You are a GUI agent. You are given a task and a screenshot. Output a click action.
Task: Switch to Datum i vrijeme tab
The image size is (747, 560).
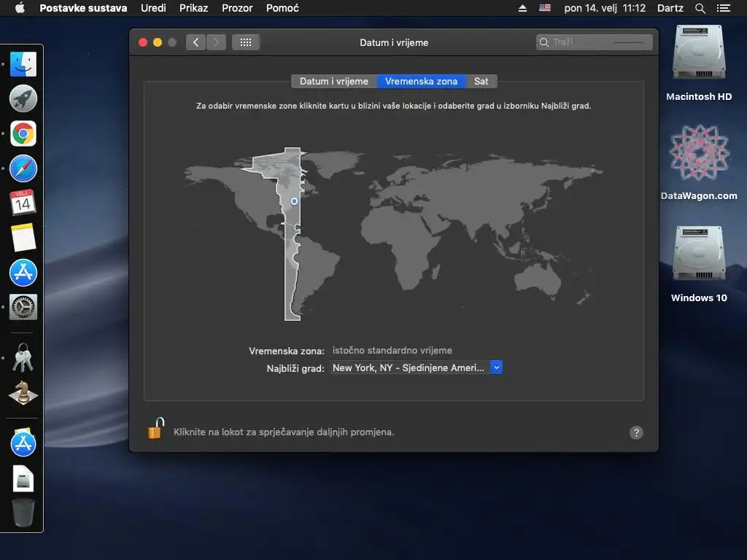click(x=334, y=82)
